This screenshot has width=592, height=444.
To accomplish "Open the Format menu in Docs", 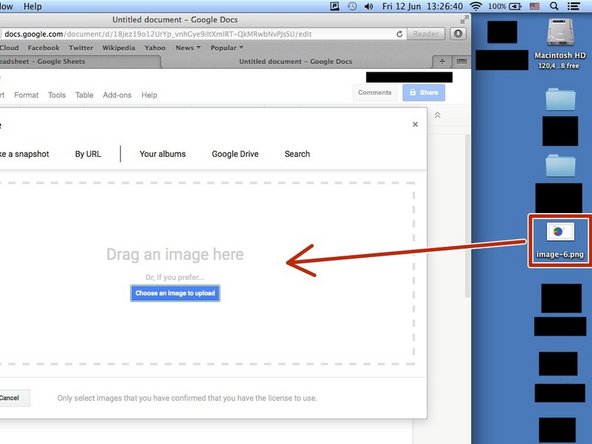I will (26, 95).
